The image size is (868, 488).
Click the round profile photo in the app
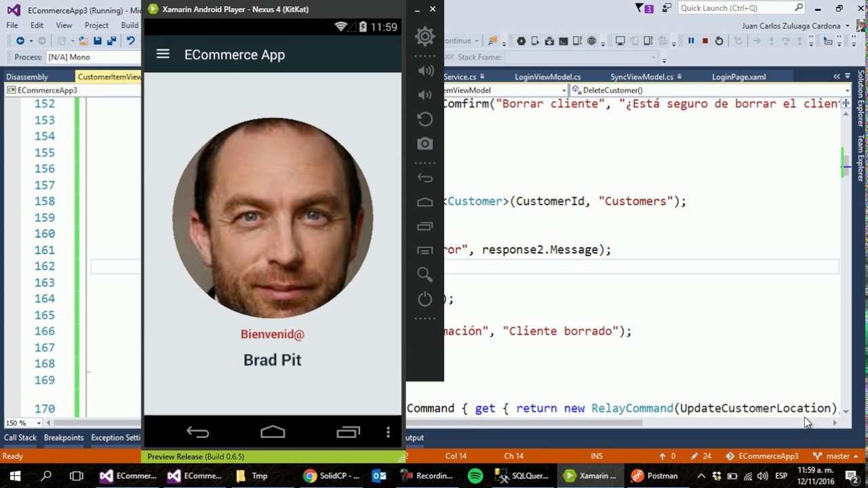click(x=273, y=218)
